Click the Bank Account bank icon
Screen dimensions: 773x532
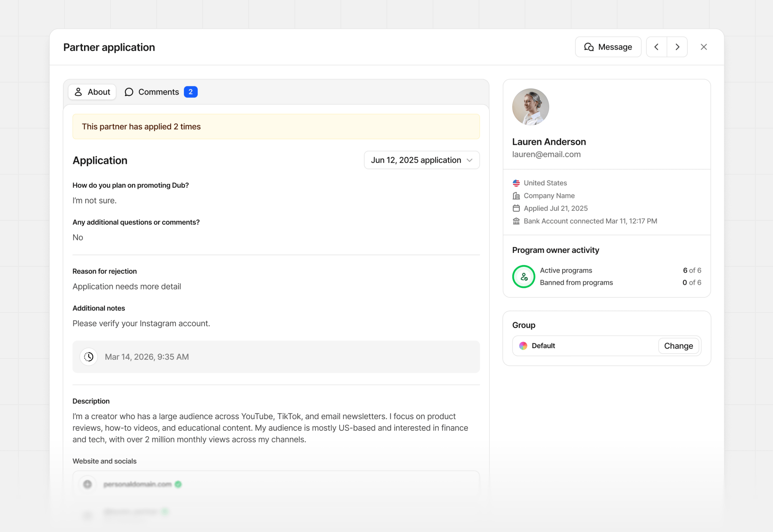[516, 221]
